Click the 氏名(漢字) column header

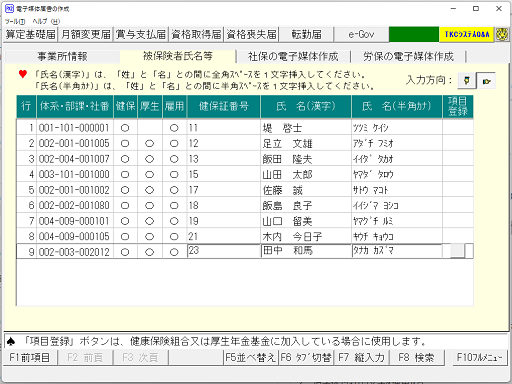(306, 106)
